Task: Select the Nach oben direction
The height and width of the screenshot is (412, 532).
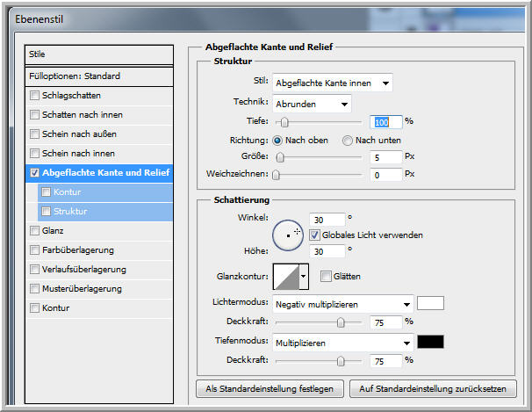Action: click(x=277, y=141)
